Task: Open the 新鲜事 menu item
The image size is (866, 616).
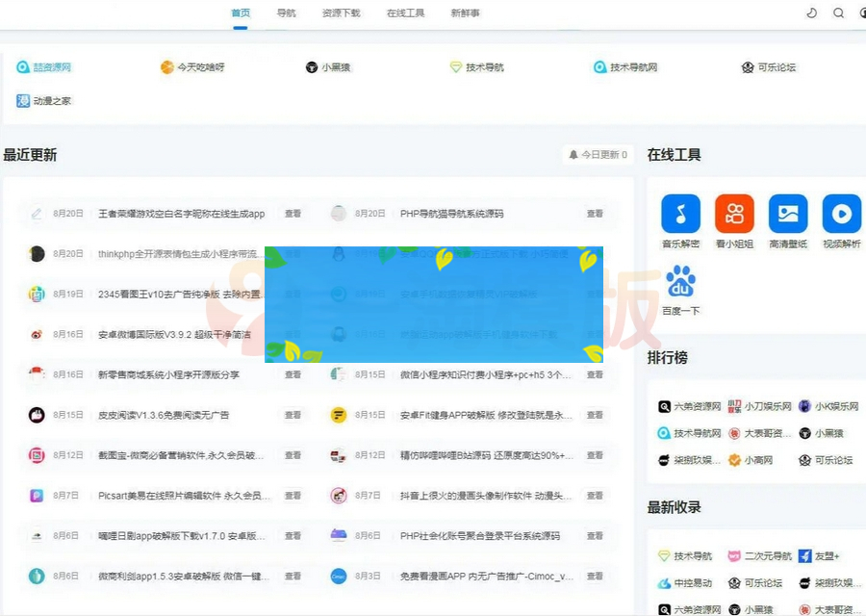Action: (x=466, y=13)
